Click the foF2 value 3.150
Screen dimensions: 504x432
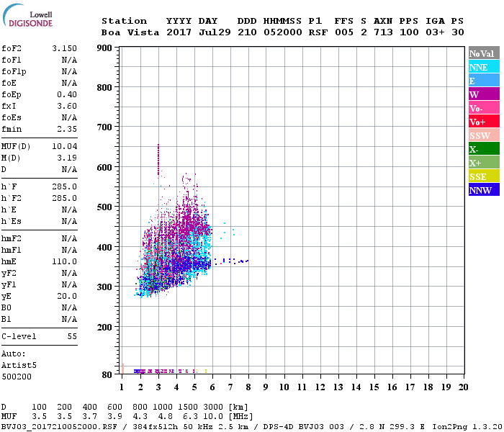tap(64, 48)
